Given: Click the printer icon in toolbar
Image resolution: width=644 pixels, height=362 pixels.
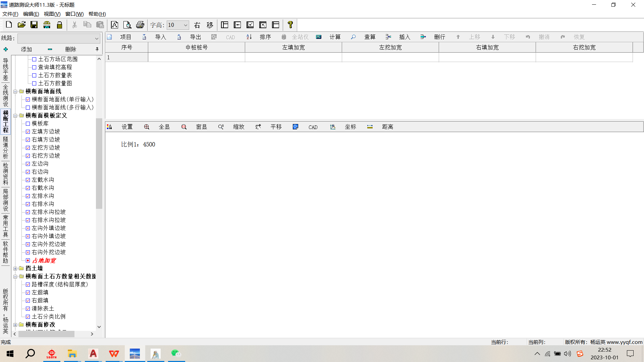Looking at the screenshot, I should click(x=140, y=25).
